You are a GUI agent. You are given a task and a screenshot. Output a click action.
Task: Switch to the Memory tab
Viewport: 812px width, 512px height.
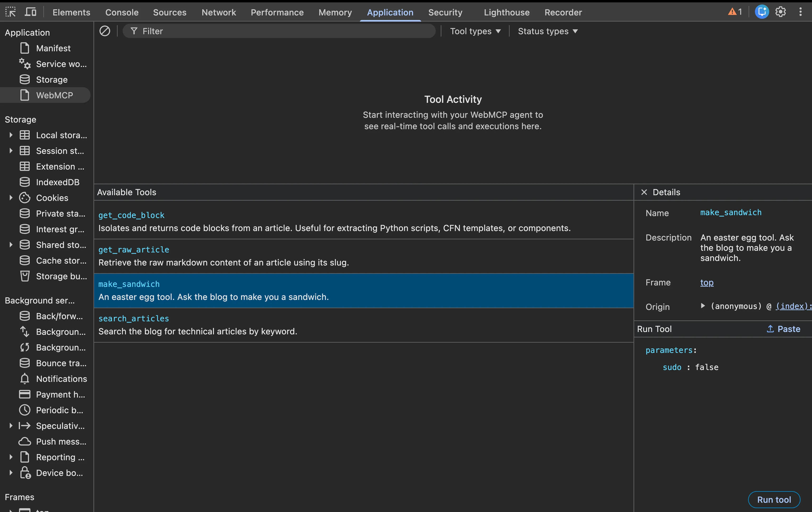coord(335,12)
